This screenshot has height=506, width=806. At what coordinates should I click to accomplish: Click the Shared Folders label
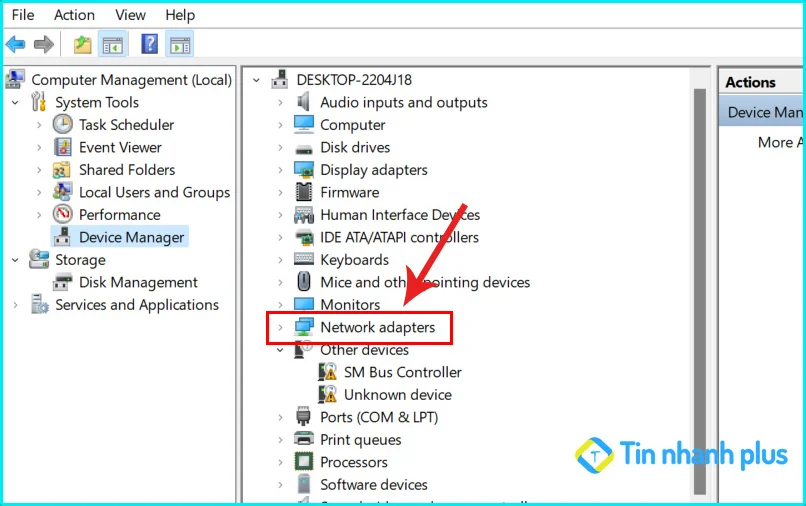[x=127, y=170]
